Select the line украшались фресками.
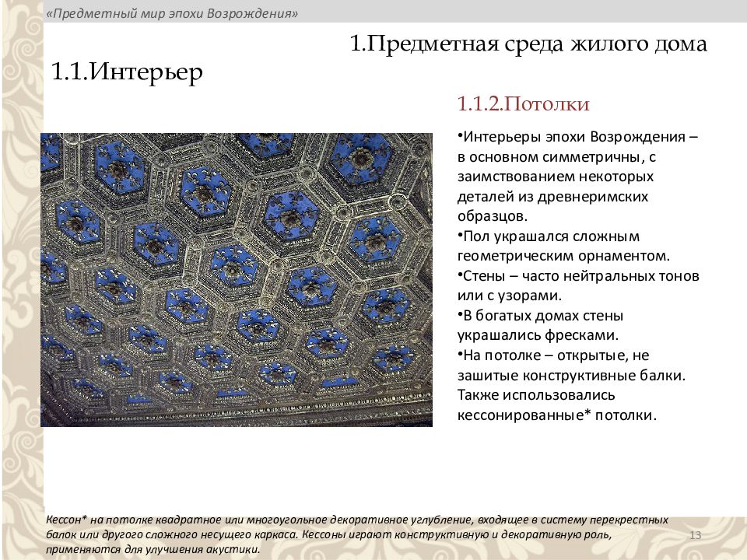Image resolution: width=747 pixels, height=560 pixels. click(x=538, y=335)
